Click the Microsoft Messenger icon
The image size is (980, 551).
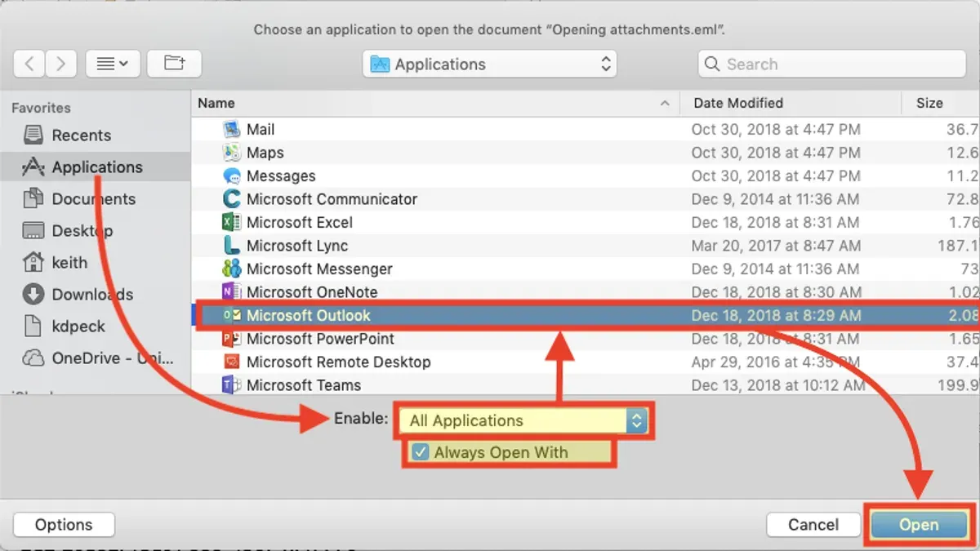pos(232,269)
